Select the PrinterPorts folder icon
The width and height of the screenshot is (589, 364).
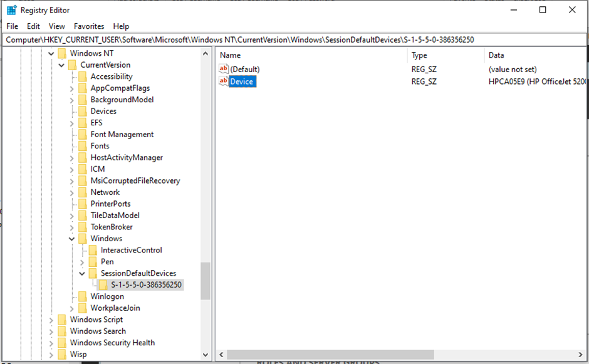(83, 204)
